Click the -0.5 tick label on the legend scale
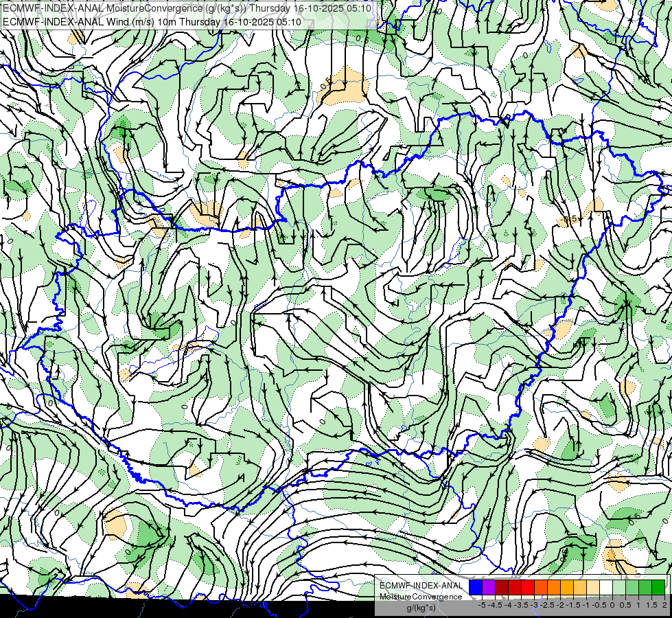The image size is (672, 618). pyautogui.click(x=599, y=605)
